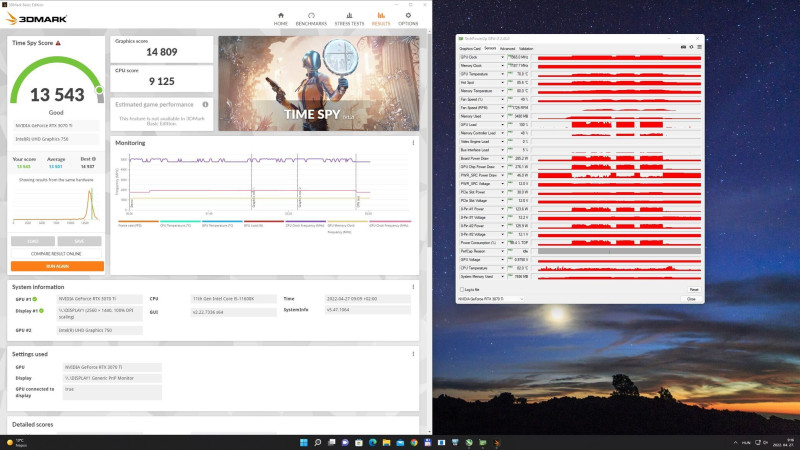
Task: Click the 3DMark window vertical scrollbar
Action: click(429, 138)
